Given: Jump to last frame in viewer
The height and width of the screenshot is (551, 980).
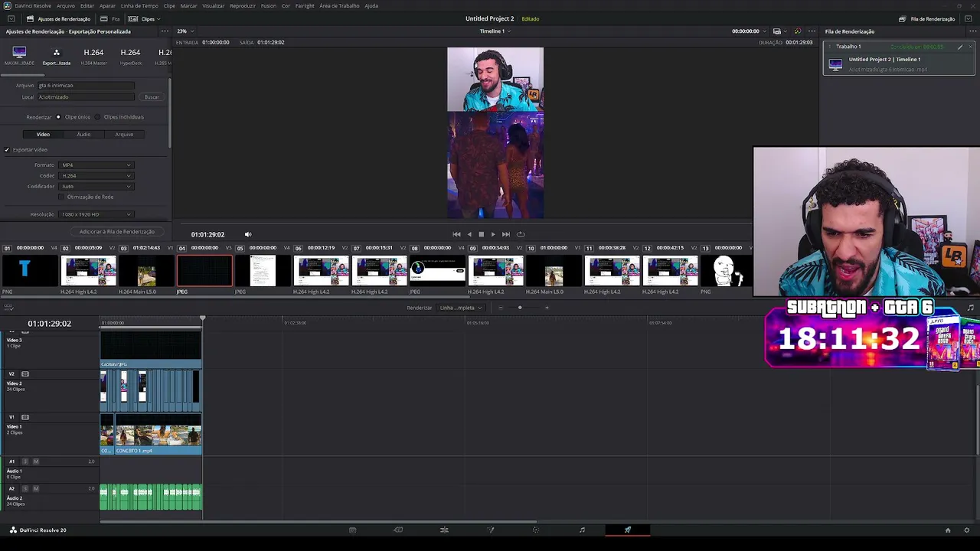Looking at the screenshot, I should (505, 234).
